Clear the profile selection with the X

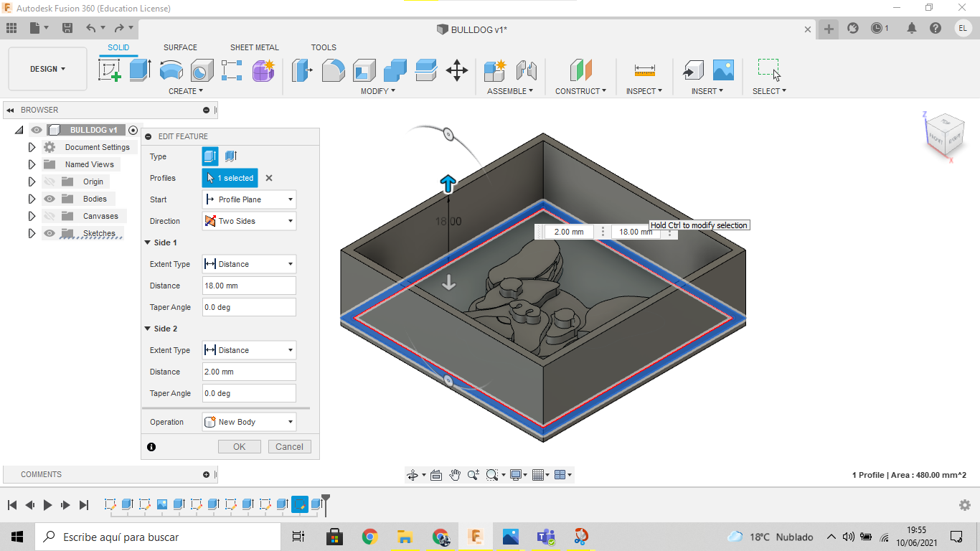[269, 178]
